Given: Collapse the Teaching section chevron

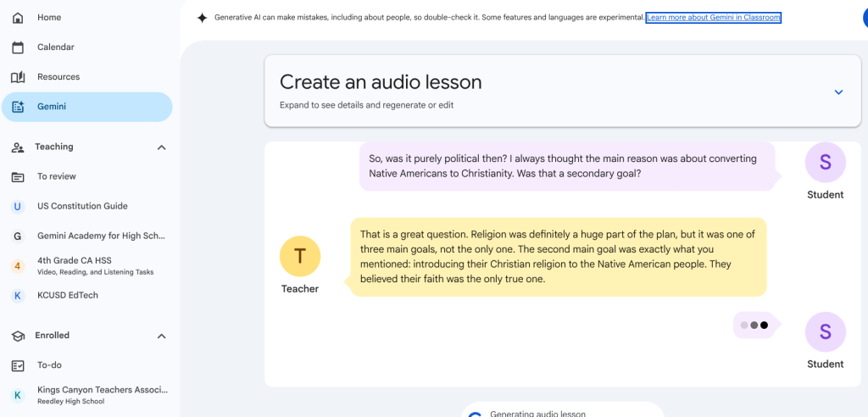Looking at the screenshot, I should [161, 147].
